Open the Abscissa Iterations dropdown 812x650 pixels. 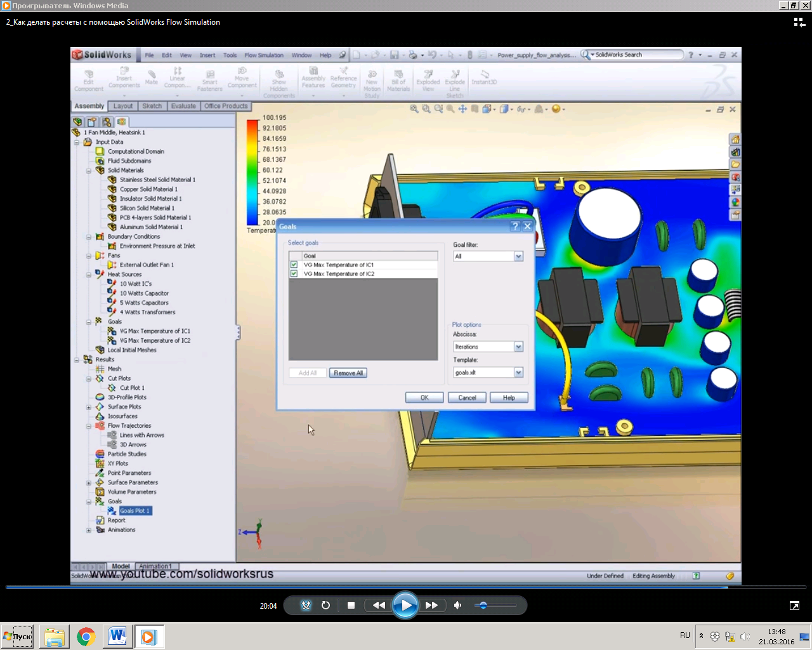518,347
